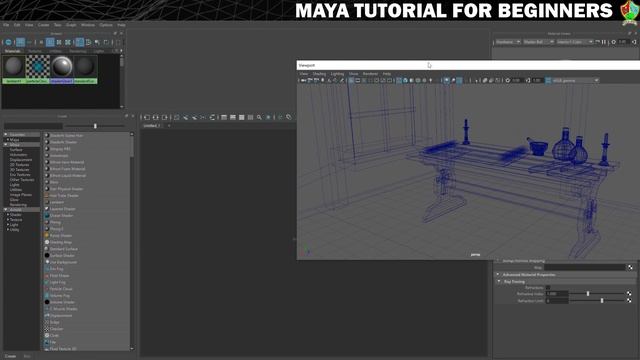The height and width of the screenshot is (360, 640).
Task: Expand the Arnold Shader subcategory
Action: point(8,215)
